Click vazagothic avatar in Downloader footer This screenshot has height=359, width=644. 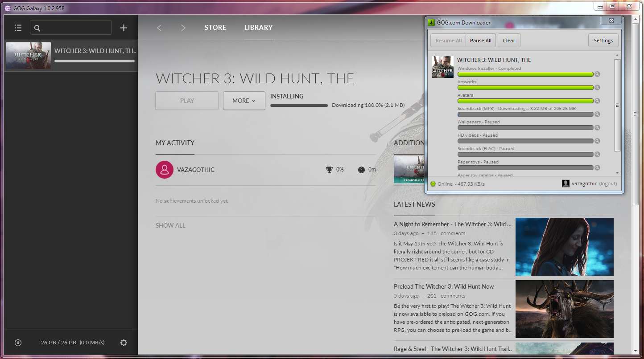pyautogui.click(x=566, y=184)
